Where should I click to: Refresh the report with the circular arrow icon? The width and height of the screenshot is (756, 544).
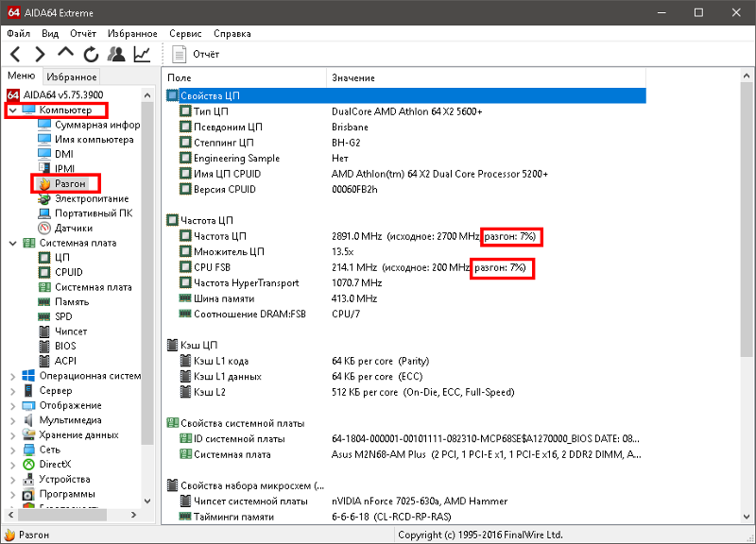pyautogui.click(x=91, y=54)
